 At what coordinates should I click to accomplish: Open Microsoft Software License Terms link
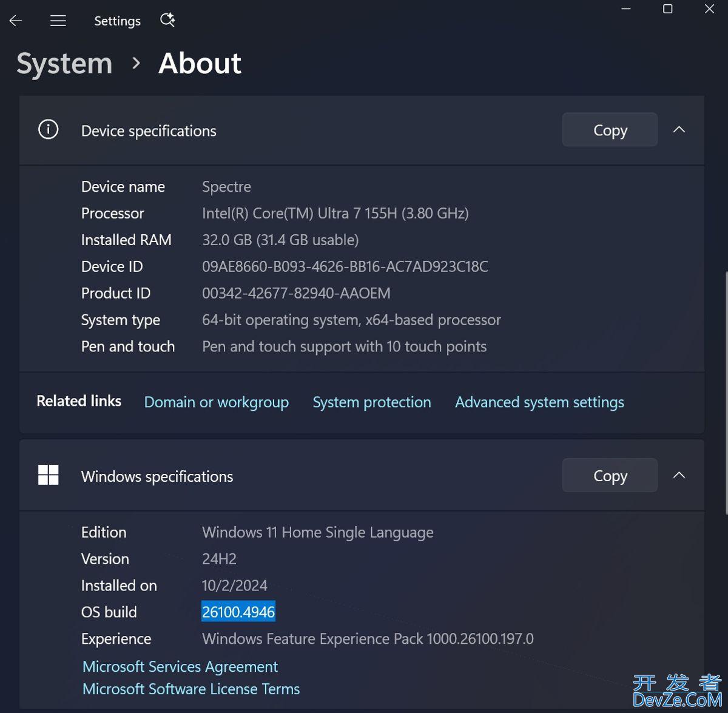tap(191, 689)
